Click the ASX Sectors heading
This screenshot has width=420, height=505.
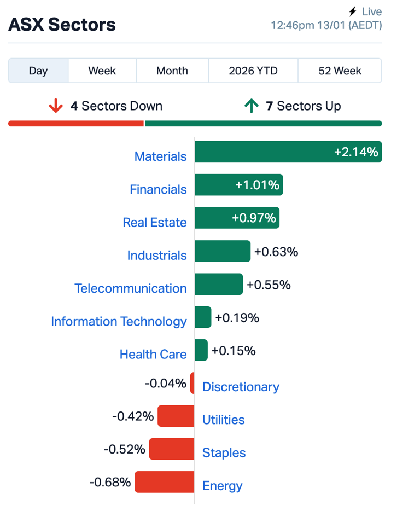[62, 25]
